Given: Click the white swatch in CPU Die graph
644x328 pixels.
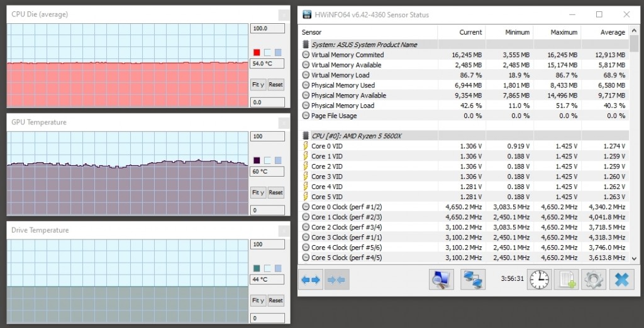Looking at the screenshot, I should [267, 53].
